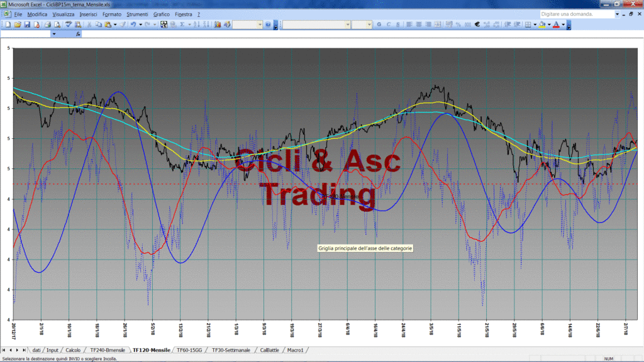Click the blue Help question icon

pyautogui.click(x=268, y=25)
